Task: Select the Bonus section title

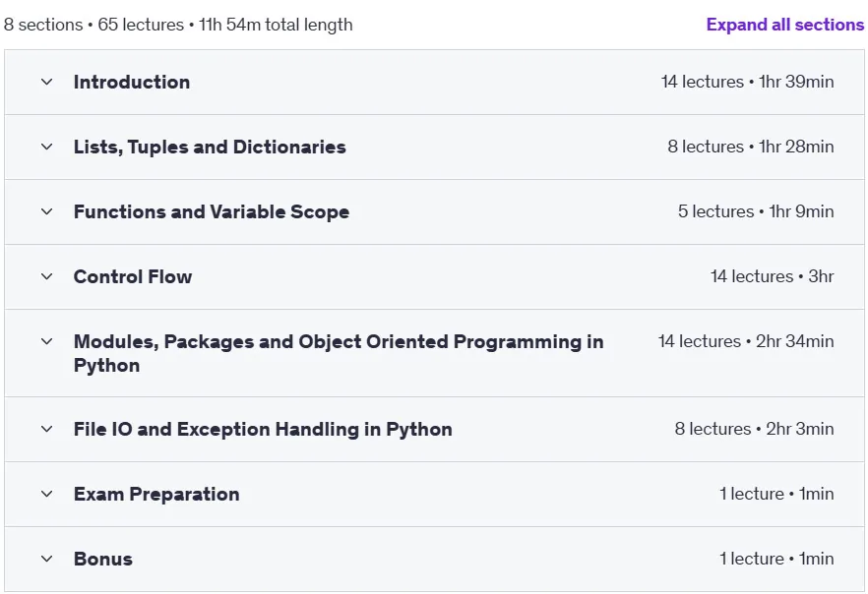Action: coord(103,559)
